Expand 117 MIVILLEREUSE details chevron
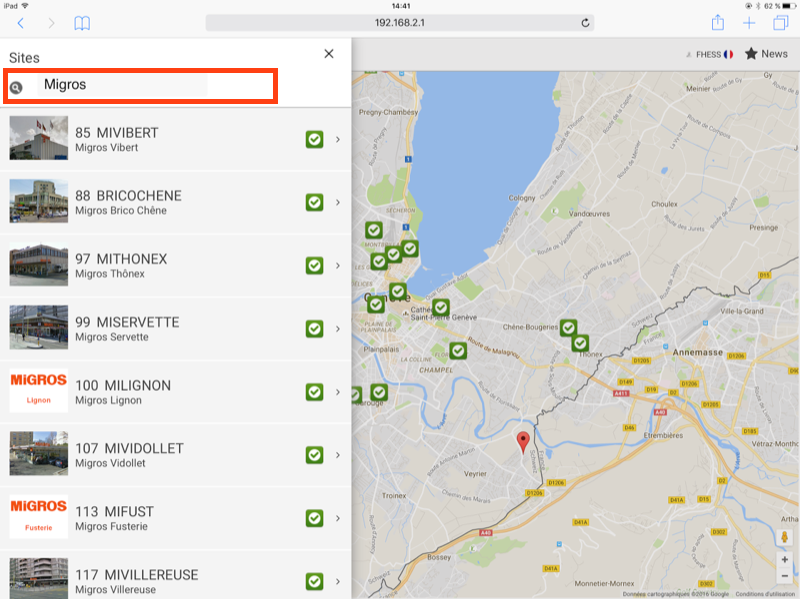 coord(338,582)
